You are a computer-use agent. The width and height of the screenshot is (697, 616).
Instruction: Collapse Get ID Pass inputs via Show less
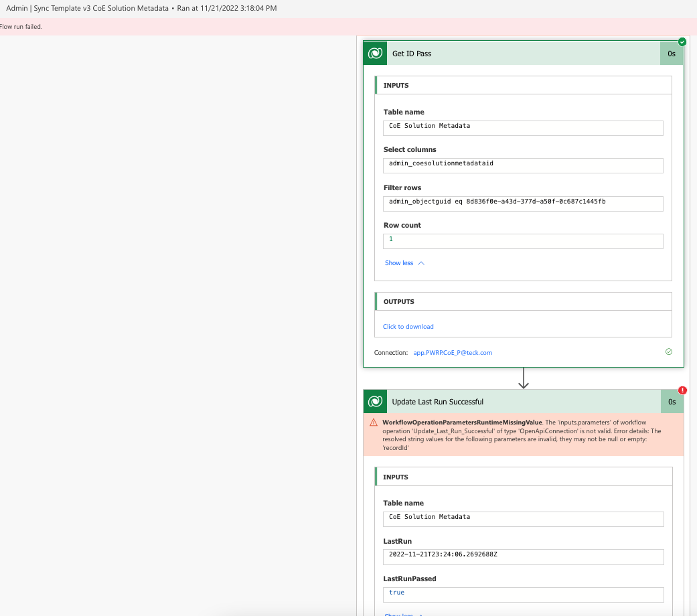point(400,262)
